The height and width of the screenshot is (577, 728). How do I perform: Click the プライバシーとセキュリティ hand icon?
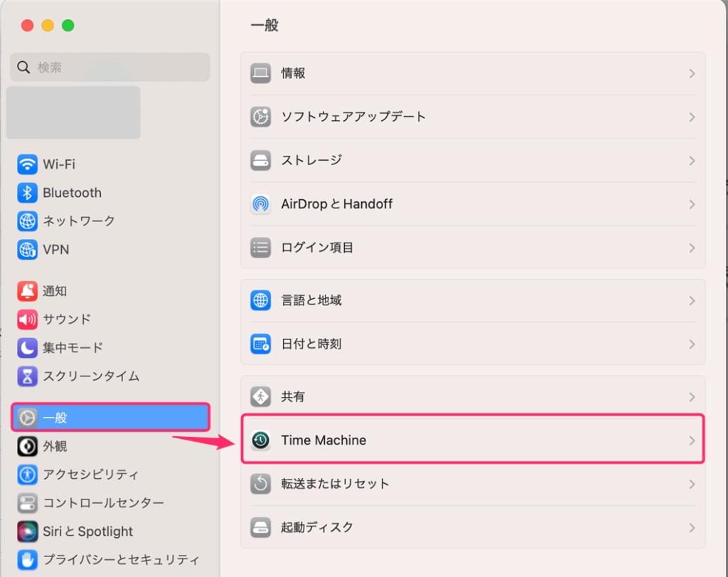pos(26,560)
